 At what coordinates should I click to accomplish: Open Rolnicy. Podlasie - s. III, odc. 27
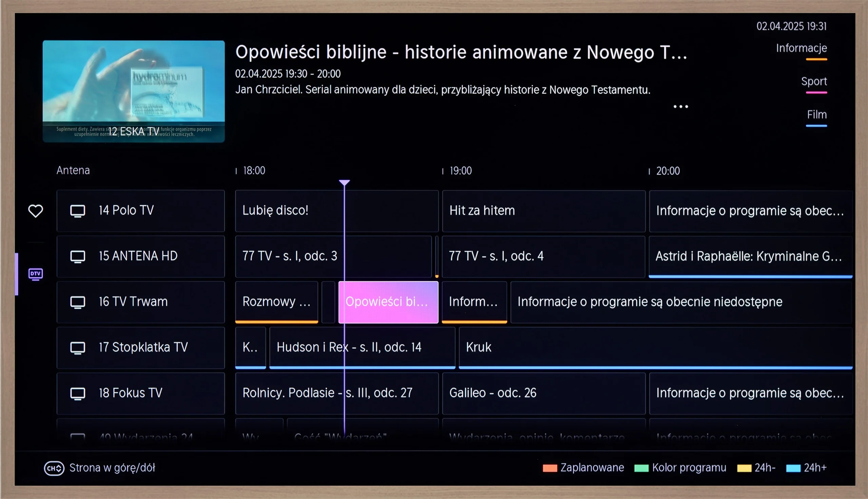click(337, 393)
